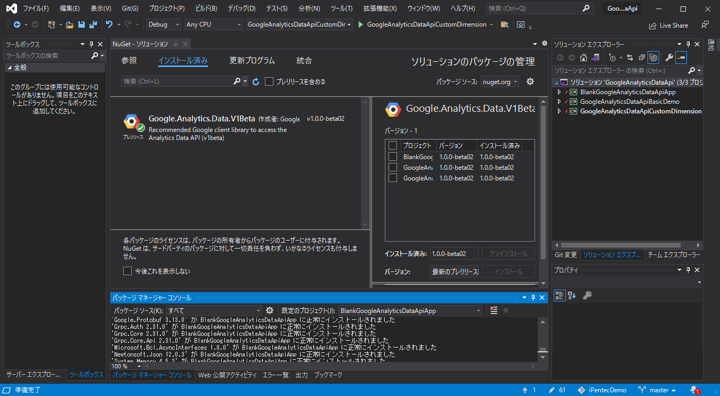Viewport: 720px width, 396px height.
Task: Open the Git(G) menu
Action: (x=130, y=8)
